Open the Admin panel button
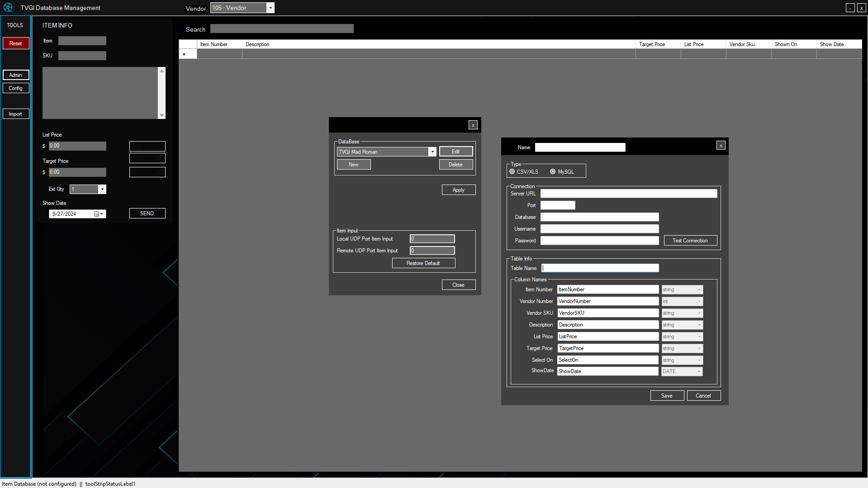The image size is (868, 488). click(15, 75)
